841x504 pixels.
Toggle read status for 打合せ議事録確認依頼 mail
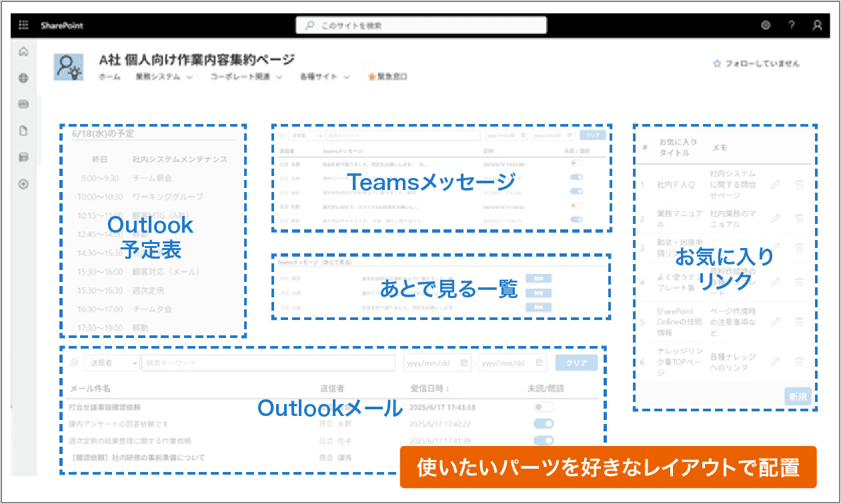pyautogui.click(x=543, y=407)
